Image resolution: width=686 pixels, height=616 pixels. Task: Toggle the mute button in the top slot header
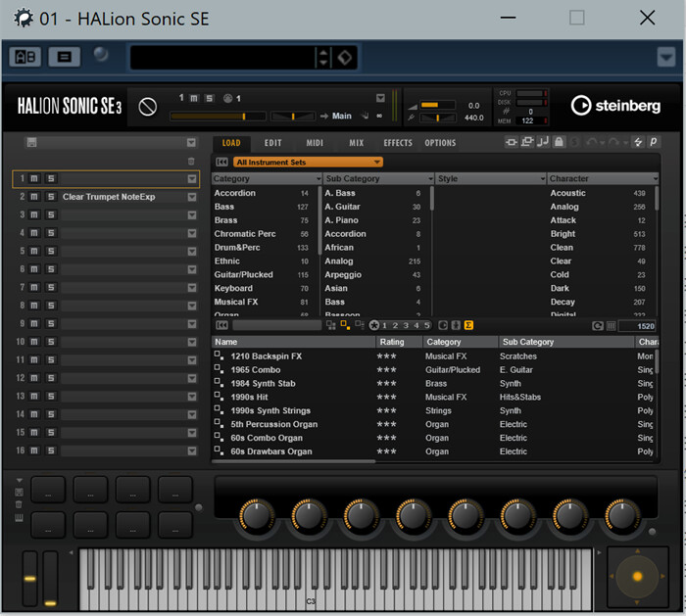pyautogui.click(x=194, y=98)
